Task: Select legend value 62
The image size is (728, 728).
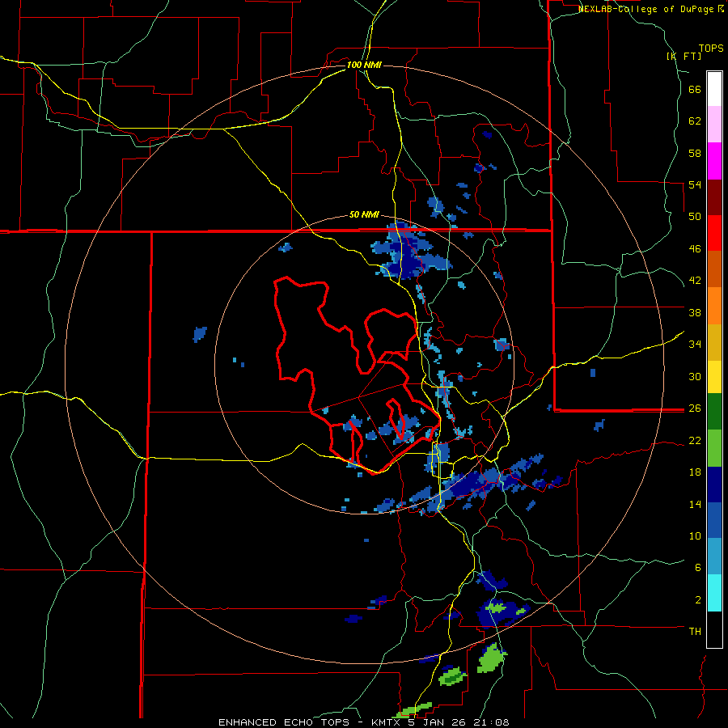Action: click(x=695, y=121)
